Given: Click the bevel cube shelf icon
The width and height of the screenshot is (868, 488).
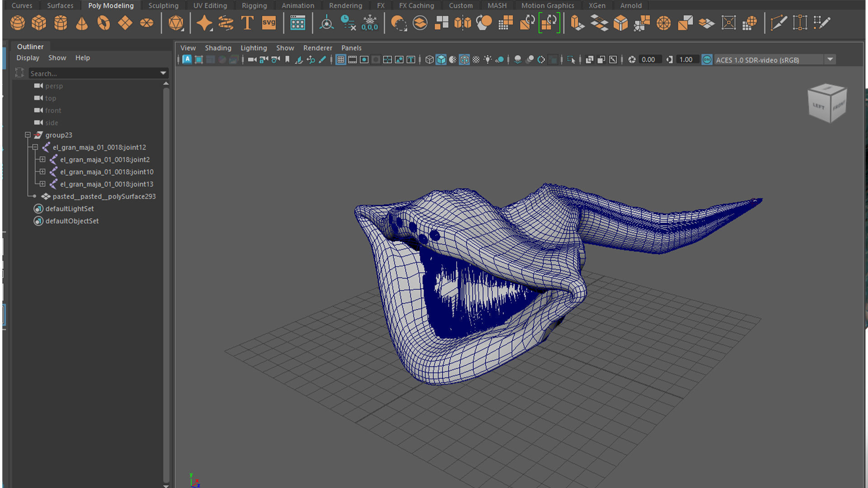Looking at the screenshot, I should click(620, 23).
